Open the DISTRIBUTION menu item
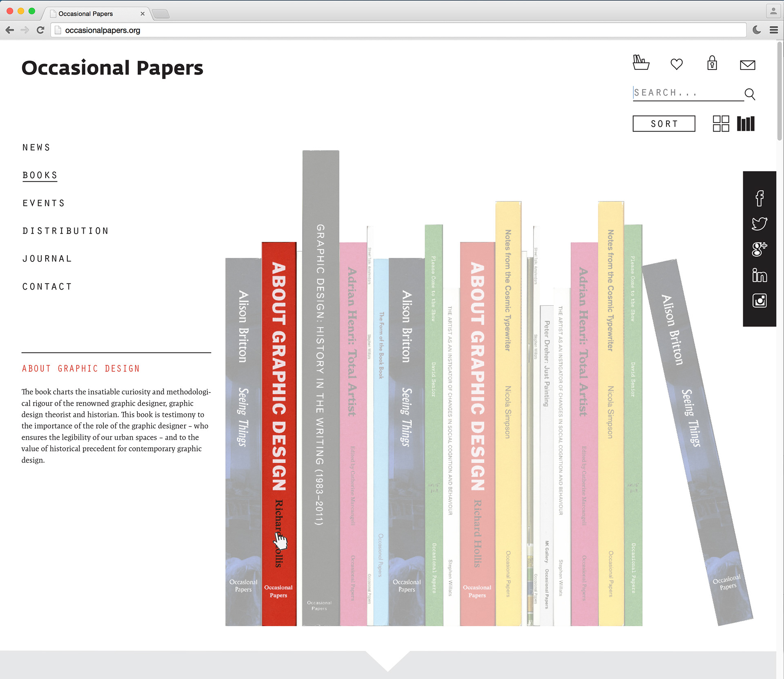The width and height of the screenshot is (784, 679). click(66, 231)
